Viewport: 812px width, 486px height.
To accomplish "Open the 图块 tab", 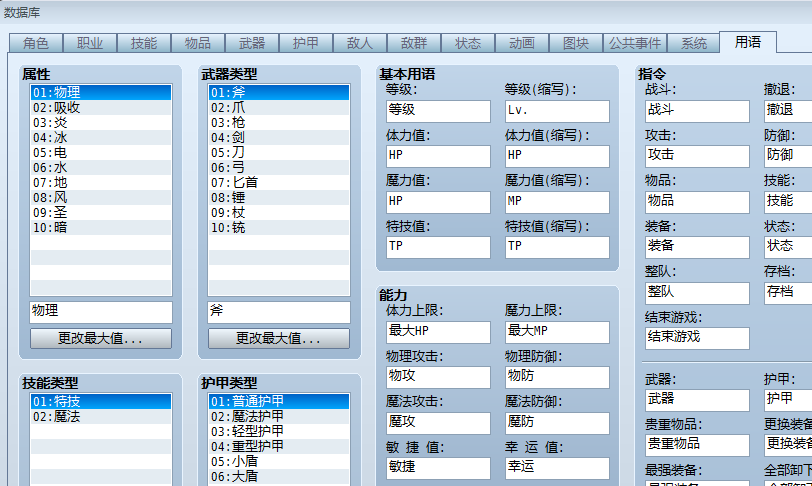I will 576,43.
